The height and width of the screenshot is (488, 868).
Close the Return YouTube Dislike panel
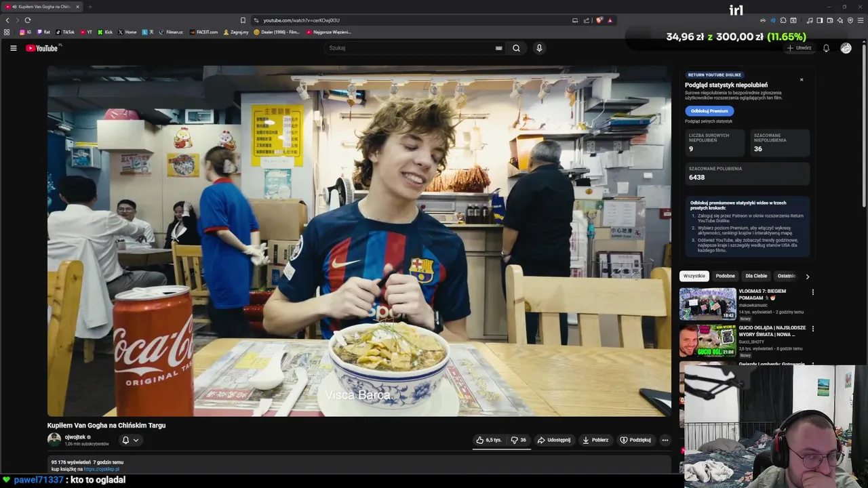(802, 80)
